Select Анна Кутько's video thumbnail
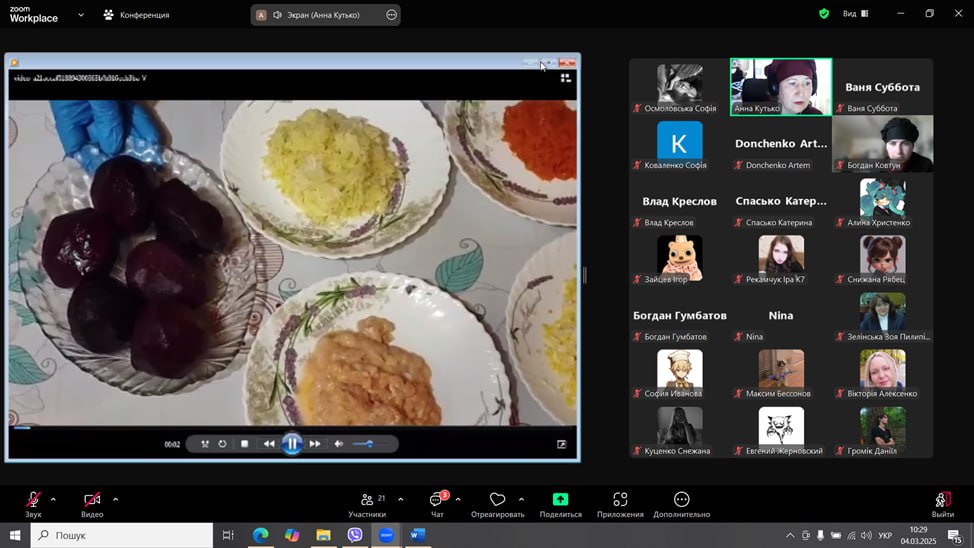The height and width of the screenshot is (548, 974). click(781, 85)
